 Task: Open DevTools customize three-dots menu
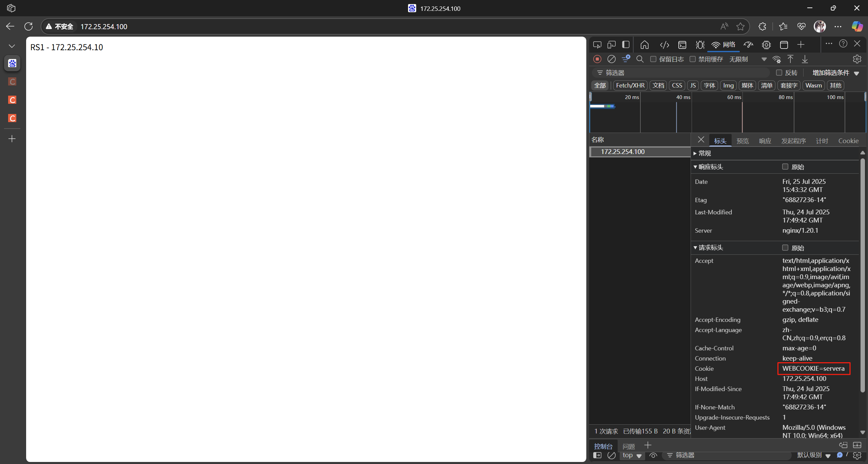pyautogui.click(x=829, y=44)
